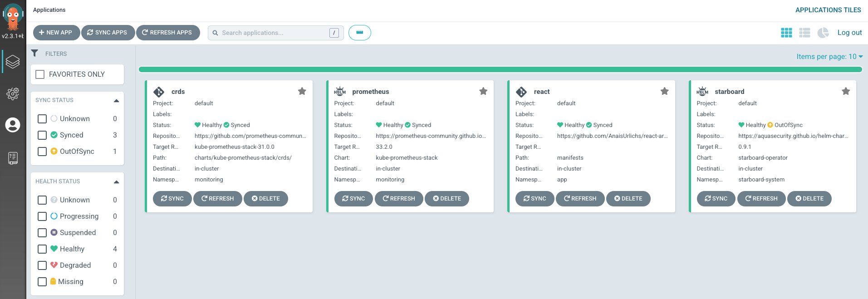Collapse the Sync Status filter section
The image size is (868, 299).
pos(117,100)
